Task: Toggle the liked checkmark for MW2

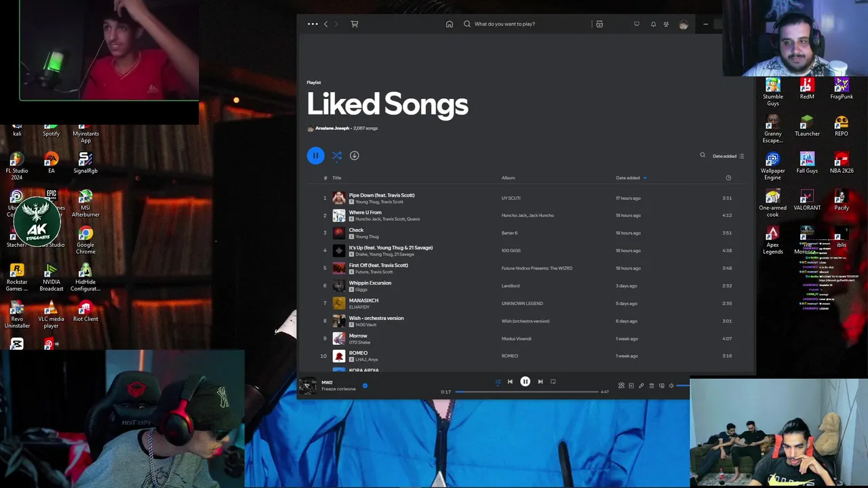Action: click(x=365, y=386)
